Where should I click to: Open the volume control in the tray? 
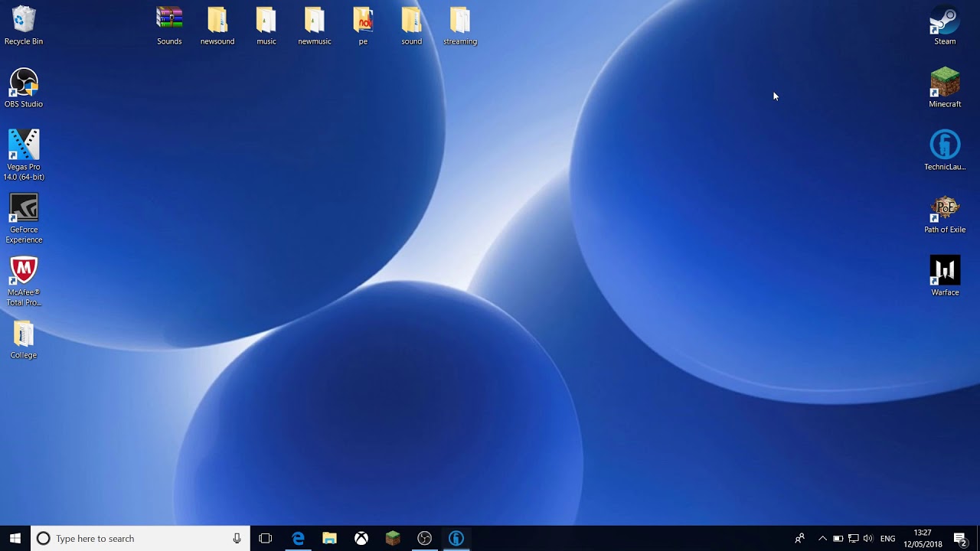pos(867,539)
